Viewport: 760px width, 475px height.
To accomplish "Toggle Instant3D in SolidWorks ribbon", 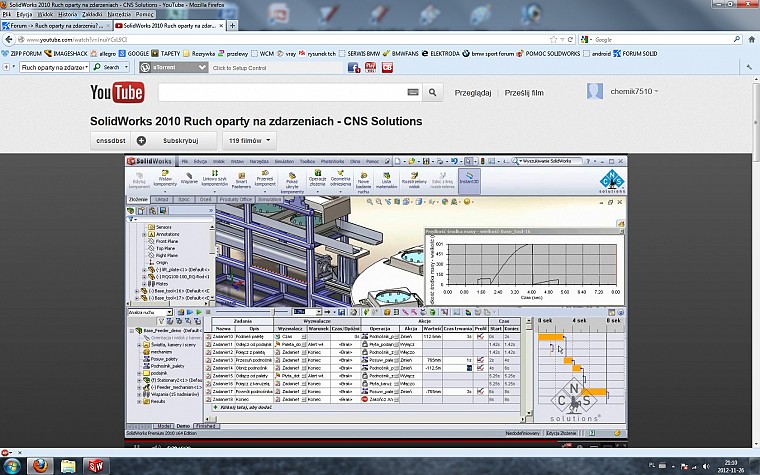I will 469,180.
